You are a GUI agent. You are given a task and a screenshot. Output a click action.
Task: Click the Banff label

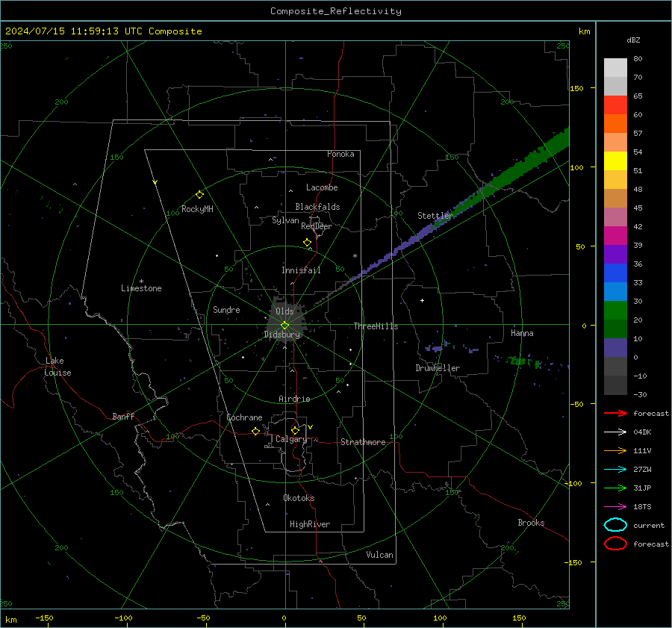(123, 417)
